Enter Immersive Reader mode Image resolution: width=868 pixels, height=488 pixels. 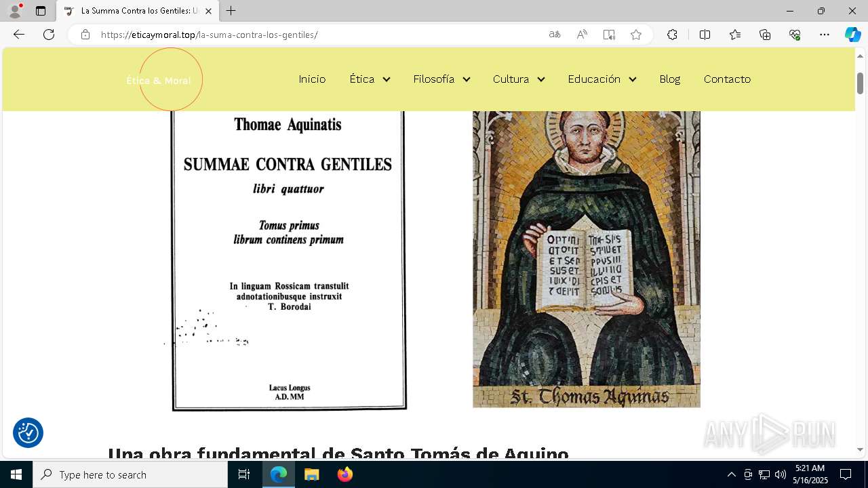coord(609,35)
